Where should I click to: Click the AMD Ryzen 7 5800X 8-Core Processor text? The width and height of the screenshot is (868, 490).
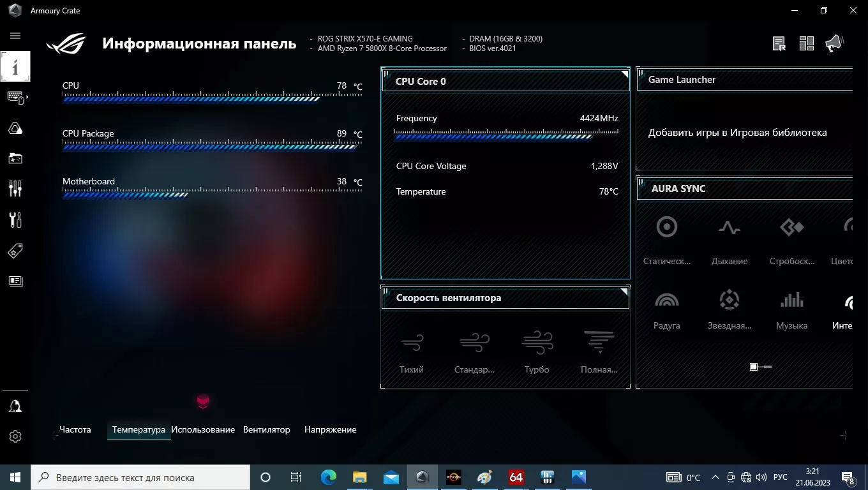(x=382, y=48)
